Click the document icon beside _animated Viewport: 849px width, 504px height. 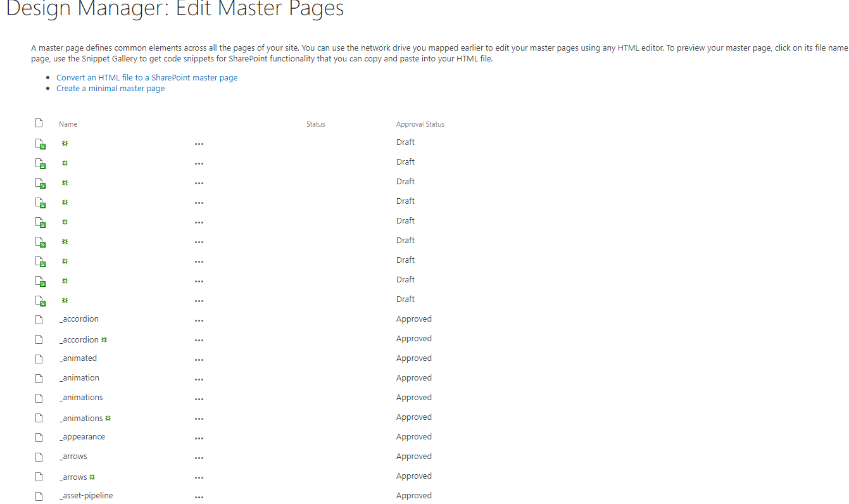tap(39, 358)
